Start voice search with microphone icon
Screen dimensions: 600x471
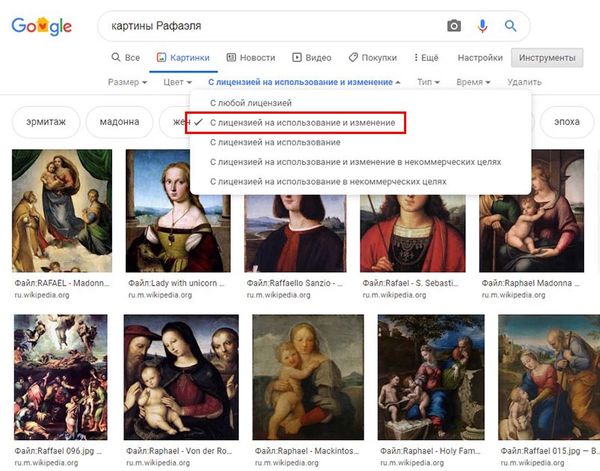(482, 26)
